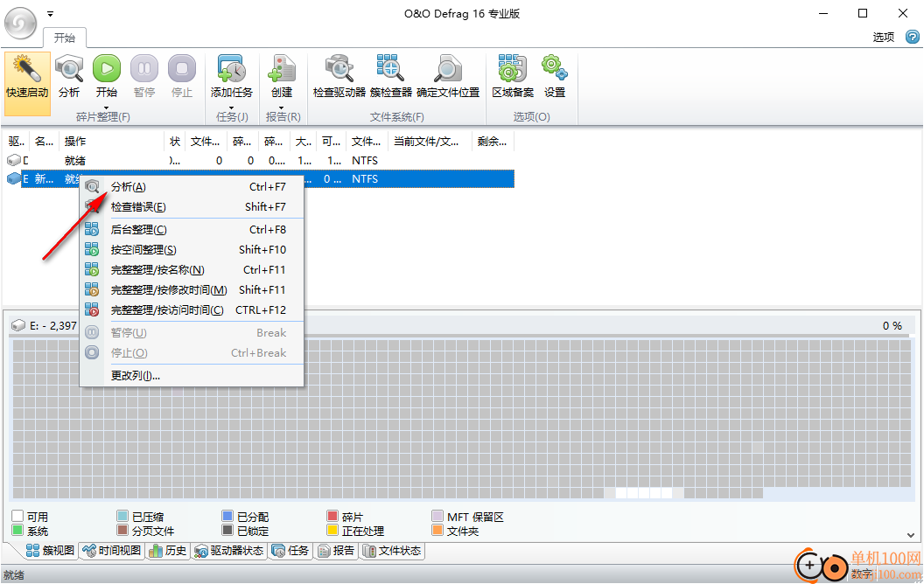Click the 创建 report icon
This screenshot has width=924, height=584.
pyautogui.click(x=282, y=69)
